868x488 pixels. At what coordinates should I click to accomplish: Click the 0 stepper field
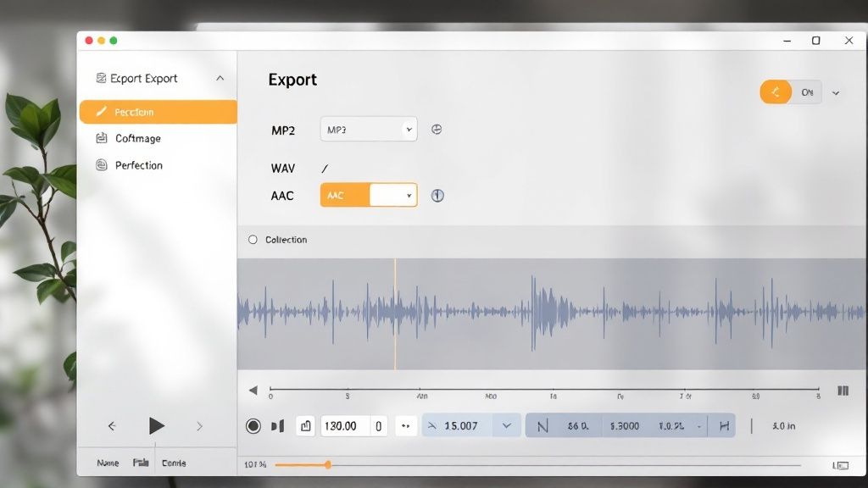point(379,426)
